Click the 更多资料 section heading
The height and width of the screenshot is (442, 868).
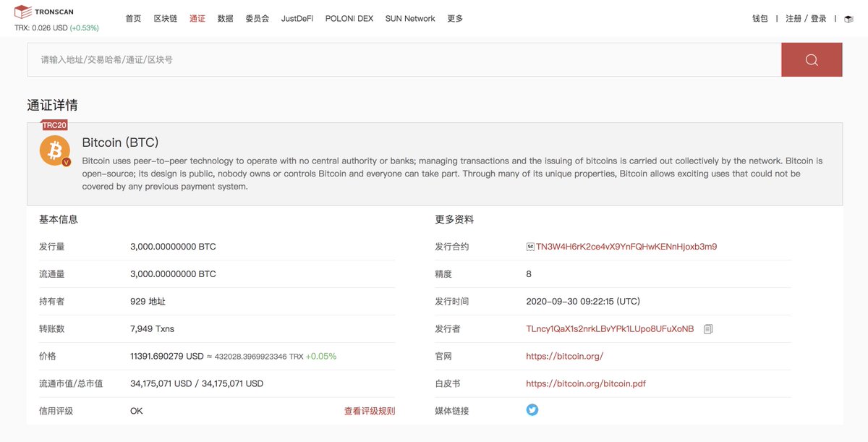(454, 219)
